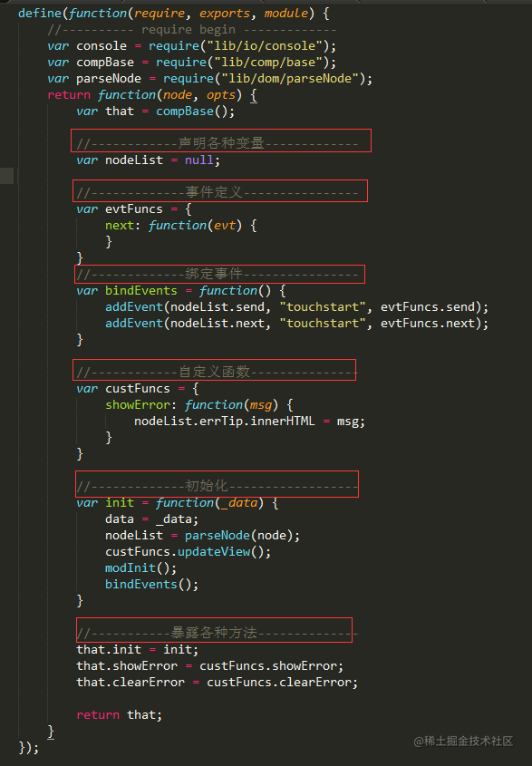Click the 'msg' parameter of showError function

(x=261, y=405)
